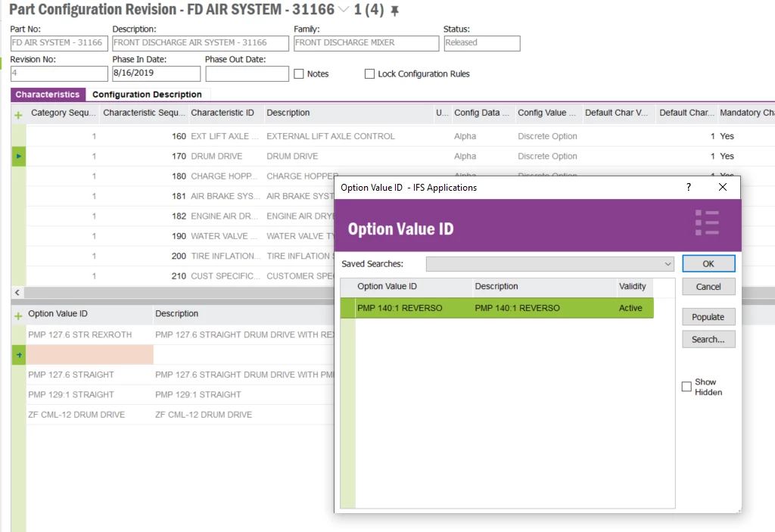Click the lower table Description column header
This screenshot has width=775, height=532.
(243, 313)
